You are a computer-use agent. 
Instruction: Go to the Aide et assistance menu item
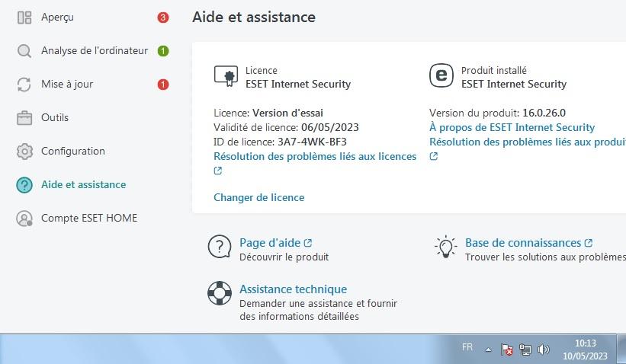coord(83,184)
